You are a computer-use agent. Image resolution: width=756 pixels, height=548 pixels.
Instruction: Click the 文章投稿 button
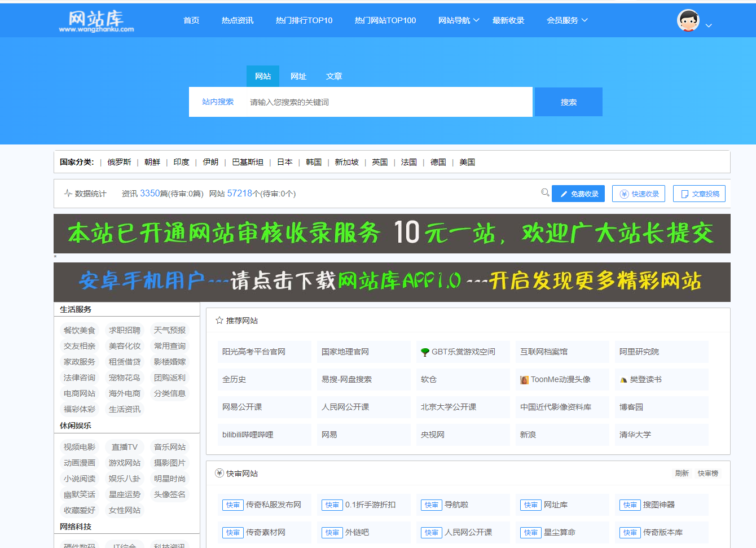[699, 194]
